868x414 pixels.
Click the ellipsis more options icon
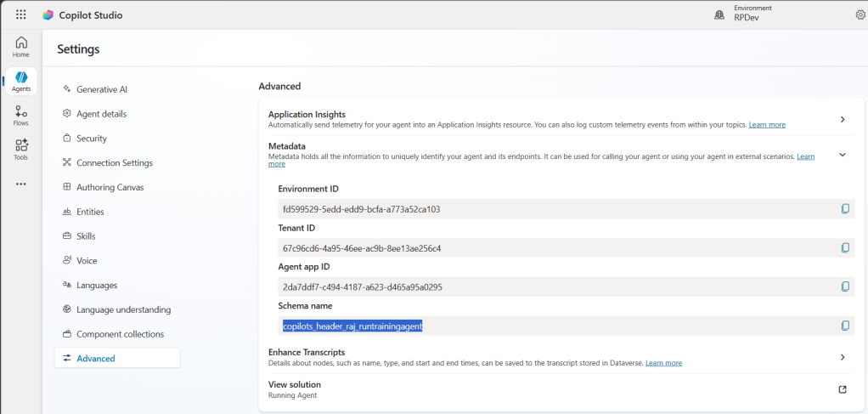click(21, 184)
